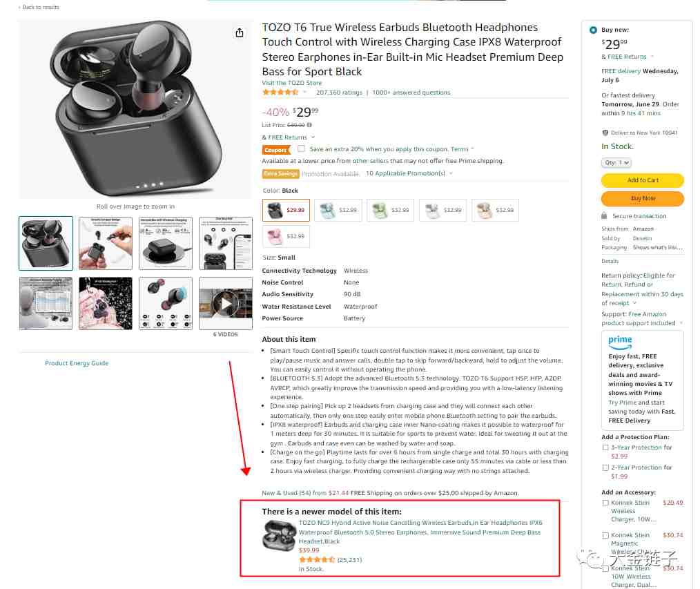The width and height of the screenshot is (700, 589).
Task: Open the Qty quantity dropdown
Action: [x=616, y=163]
